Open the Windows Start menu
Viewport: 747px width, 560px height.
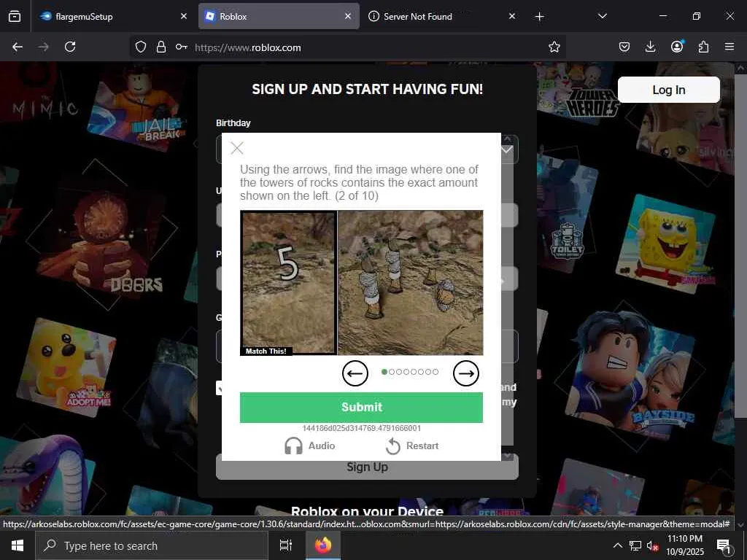(x=18, y=545)
